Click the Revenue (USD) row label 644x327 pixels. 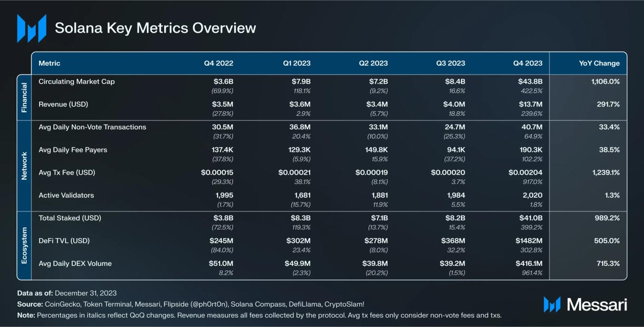pyautogui.click(x=63, y=104)
